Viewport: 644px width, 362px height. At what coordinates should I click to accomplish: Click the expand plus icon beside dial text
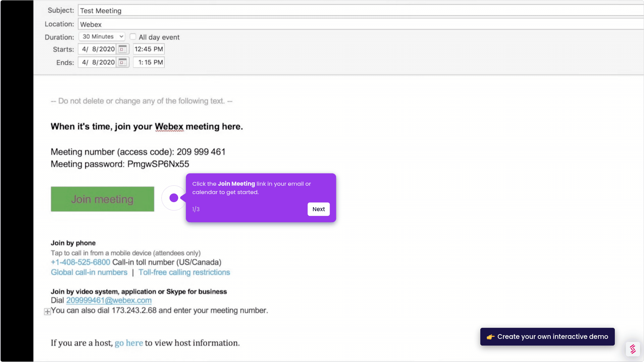(x=47, y=312)
